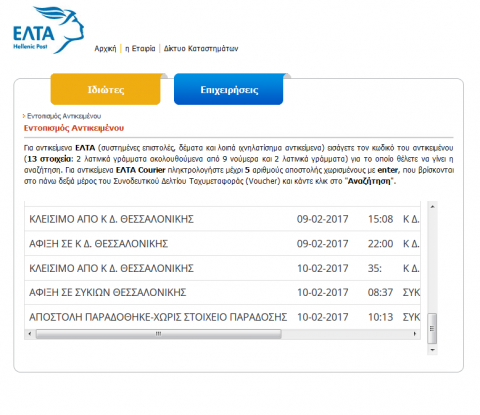Click the horizontal scrollbar right arrow

pyautogui.click(x=415, y=334)
